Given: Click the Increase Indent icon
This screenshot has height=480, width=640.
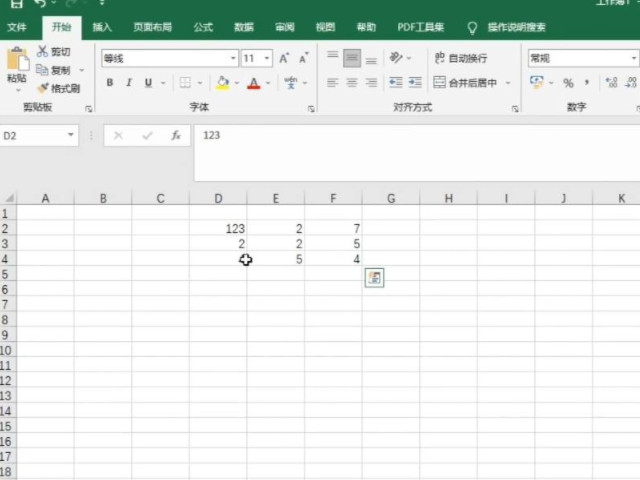Looking at the screenshot, I should pyautogui.click(x=417, y=83).
